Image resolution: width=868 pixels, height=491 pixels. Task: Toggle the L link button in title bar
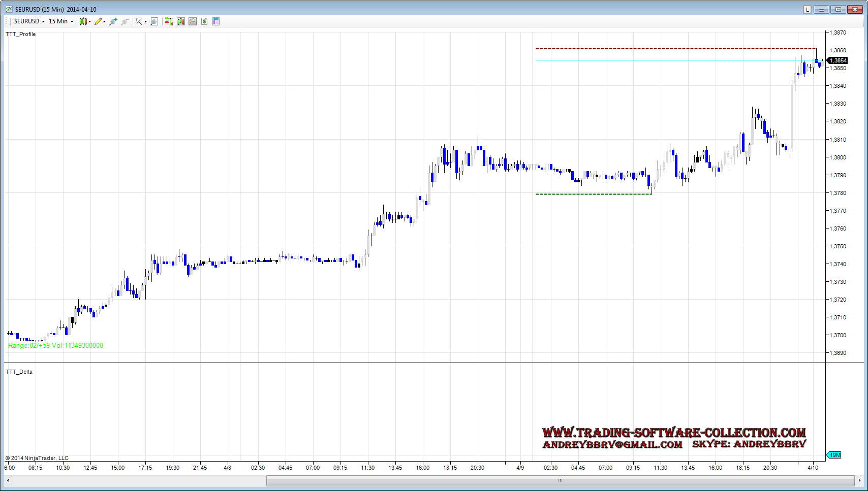tap(807, 9)
